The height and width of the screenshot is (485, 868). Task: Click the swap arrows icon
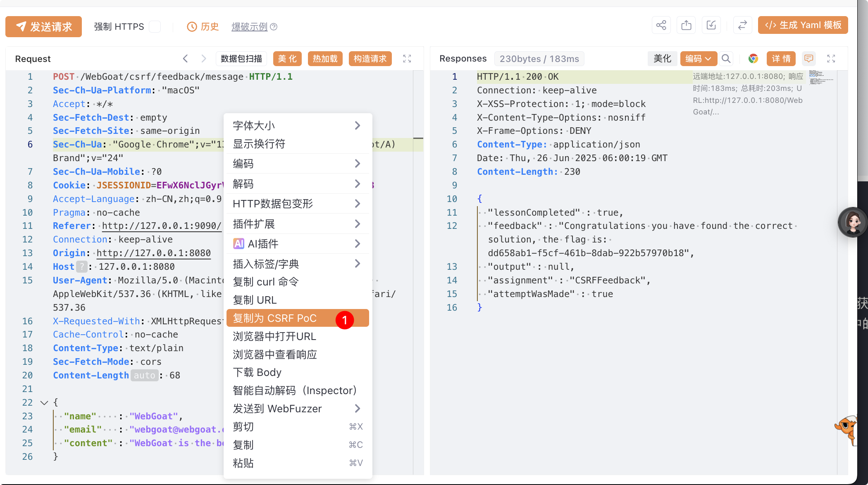(742, 25)
